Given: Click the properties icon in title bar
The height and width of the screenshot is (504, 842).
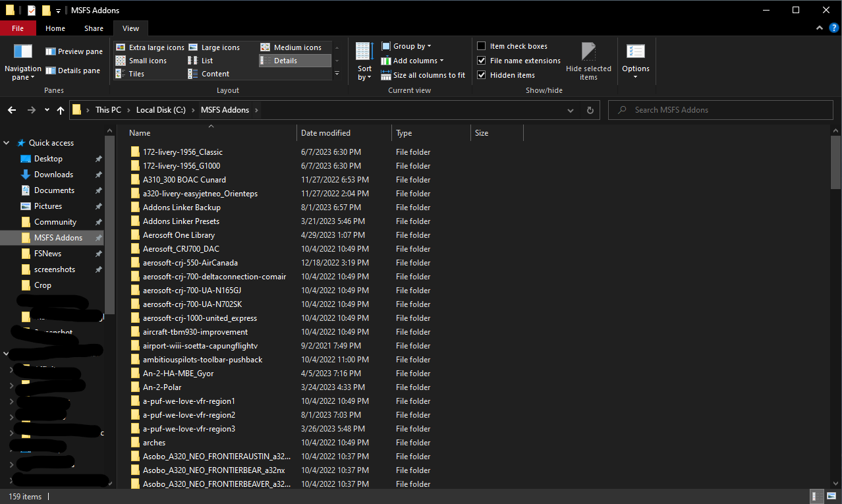Looking at the screenshot, I should pyautogui.click(x=31, y=10).
